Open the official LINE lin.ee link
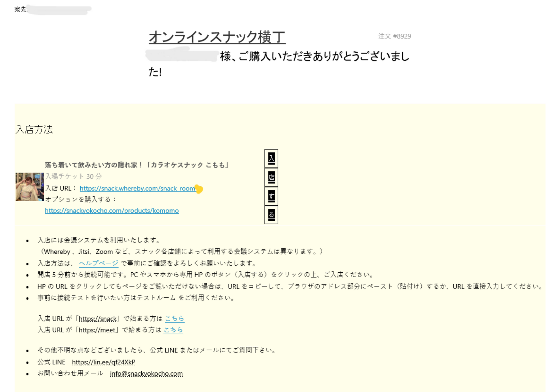The height and width of the screenshot is (392, 549). point(103,362)
